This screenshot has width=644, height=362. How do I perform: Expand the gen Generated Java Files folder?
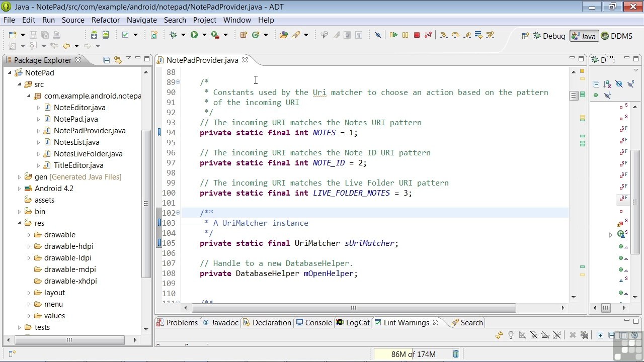(19, 176)
